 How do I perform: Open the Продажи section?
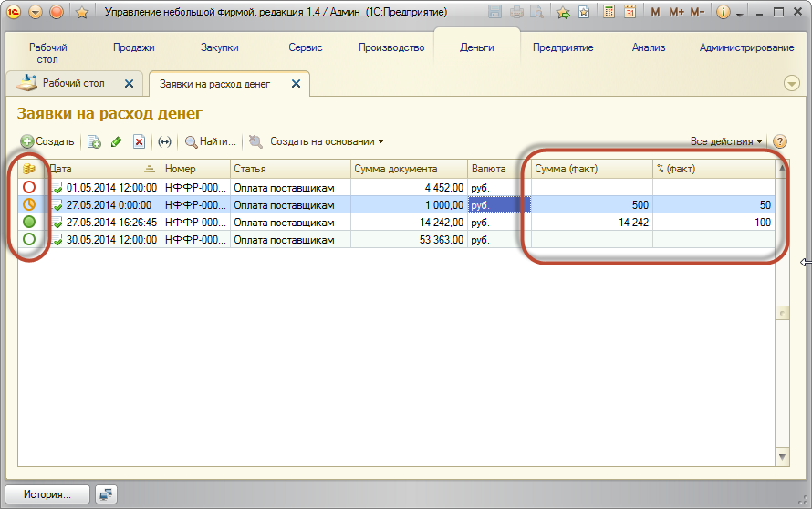click(x=134, y=47)
